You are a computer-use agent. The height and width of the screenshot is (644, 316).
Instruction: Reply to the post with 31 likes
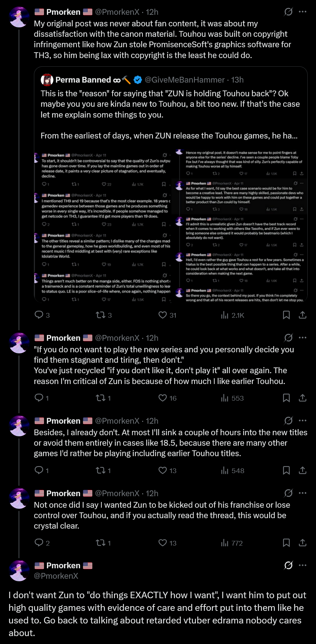39,315
